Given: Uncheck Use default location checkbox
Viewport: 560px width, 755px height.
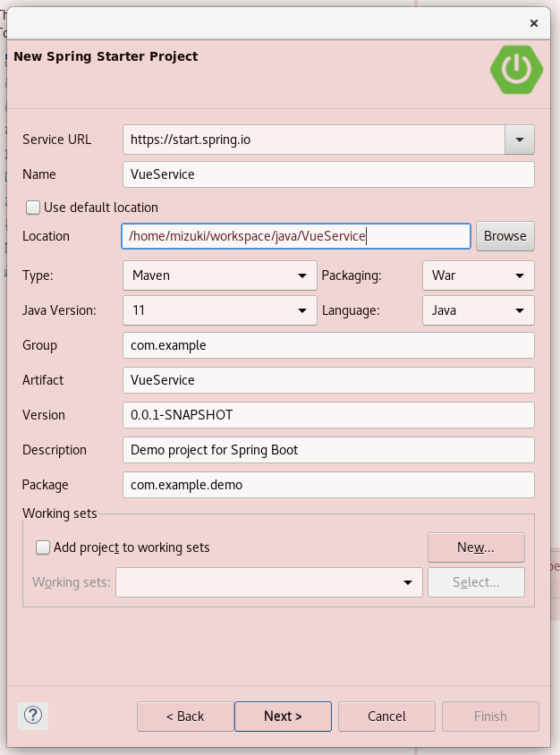Looking at the screenshot, I should pyautogui.click(x=33, y=208).
